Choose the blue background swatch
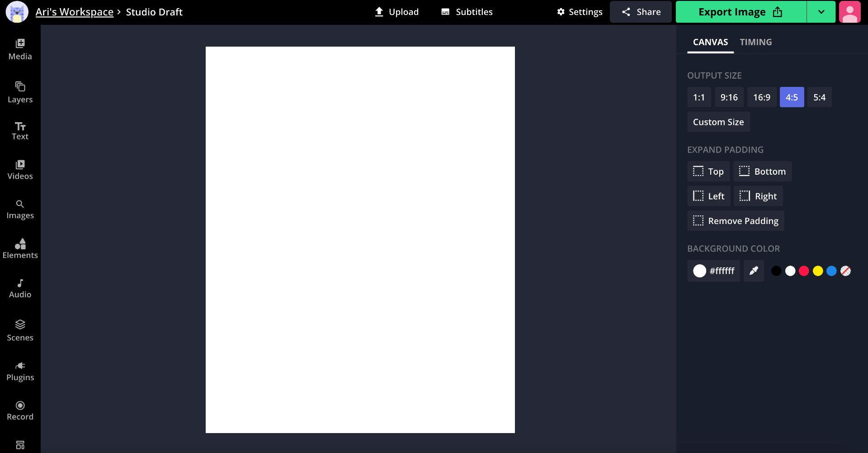This screenshot has height=453, width=868. 831,271
